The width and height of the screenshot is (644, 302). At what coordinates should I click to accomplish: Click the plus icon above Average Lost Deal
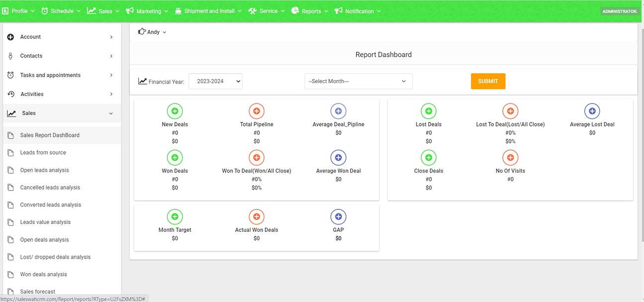point(592,111)
